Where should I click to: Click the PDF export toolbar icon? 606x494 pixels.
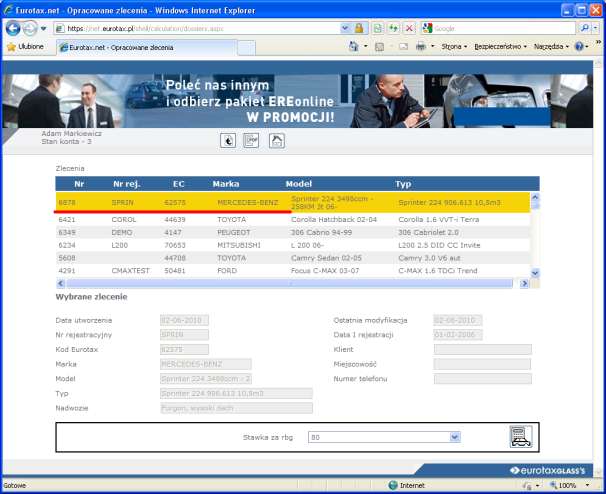pos(251,141)
